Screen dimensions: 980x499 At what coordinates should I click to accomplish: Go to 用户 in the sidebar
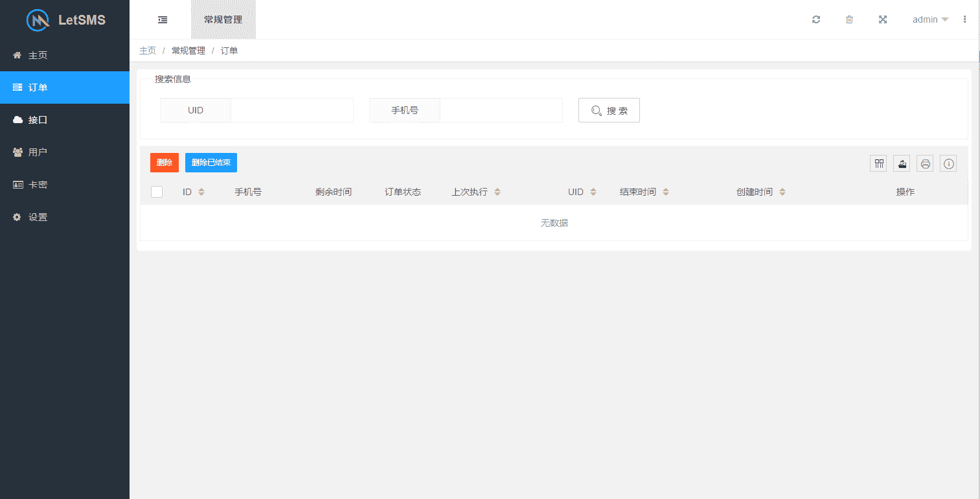pos(38,152)
